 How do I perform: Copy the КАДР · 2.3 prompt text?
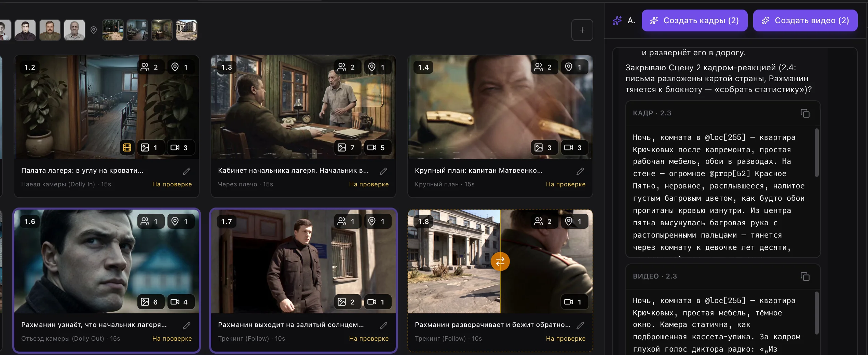click(x=805, y=113)
